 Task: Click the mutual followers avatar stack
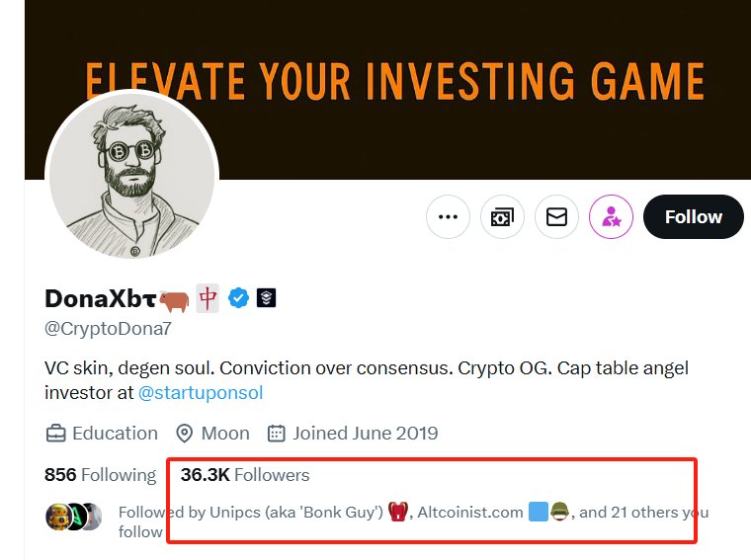click(73, 517)
